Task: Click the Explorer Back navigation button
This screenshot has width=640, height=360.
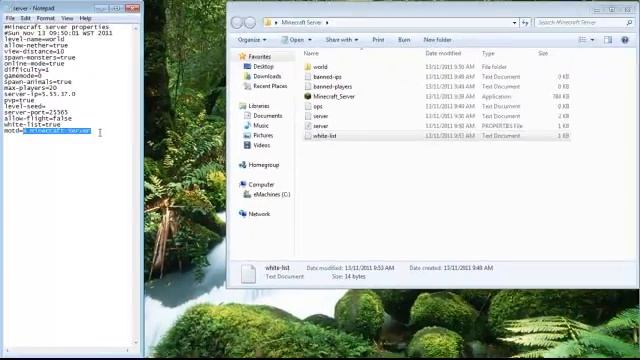Action: tap(237, 22)
